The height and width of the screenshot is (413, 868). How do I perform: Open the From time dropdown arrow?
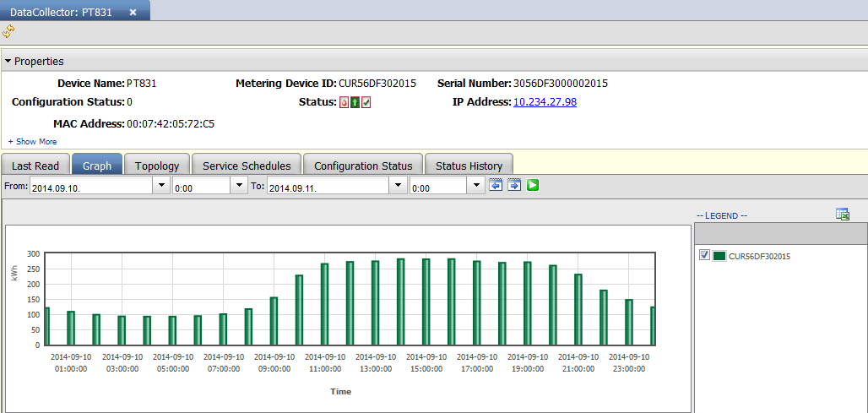coord(239,186)
